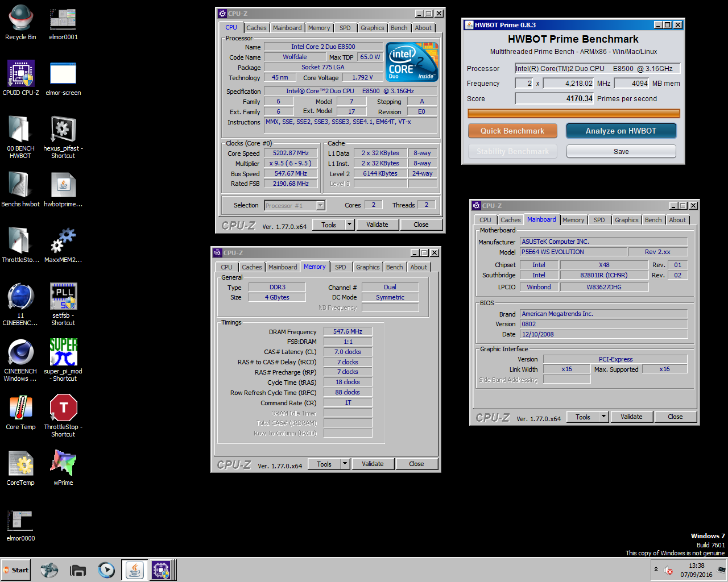The width and height of the screenshot is (728, 582).
Task: Open Graphics tab in Mainboard CPU-Z window
Action: point(626,220)
